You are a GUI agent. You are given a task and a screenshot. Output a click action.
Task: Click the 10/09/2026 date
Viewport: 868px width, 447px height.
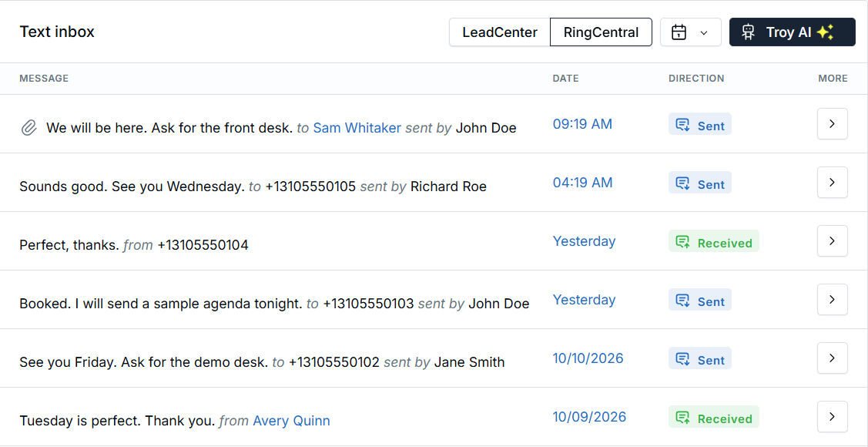coord(589,417)
